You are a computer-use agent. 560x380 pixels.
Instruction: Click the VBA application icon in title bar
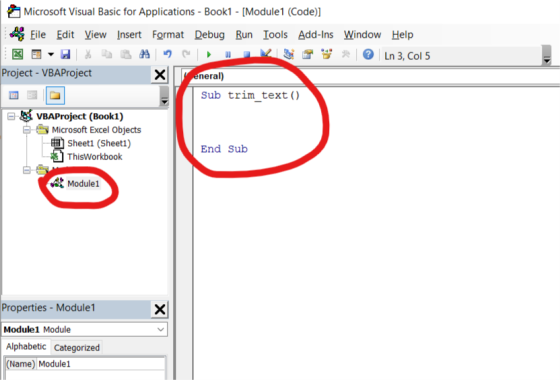pos(14,11)
